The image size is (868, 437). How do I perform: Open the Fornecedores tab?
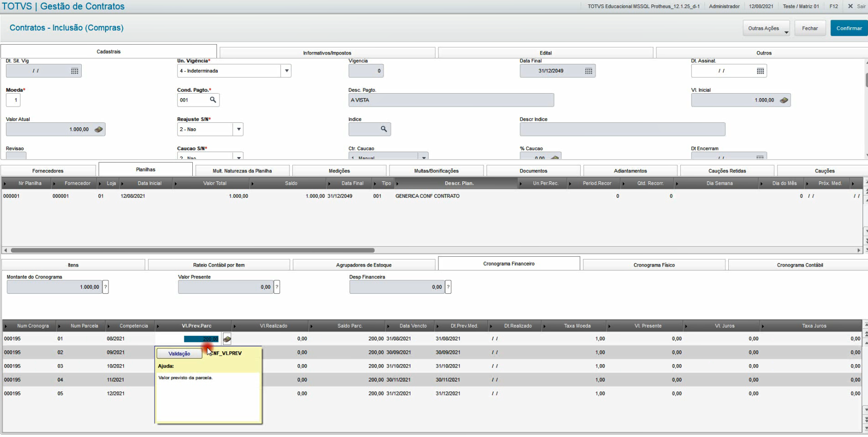click(48, 171)
